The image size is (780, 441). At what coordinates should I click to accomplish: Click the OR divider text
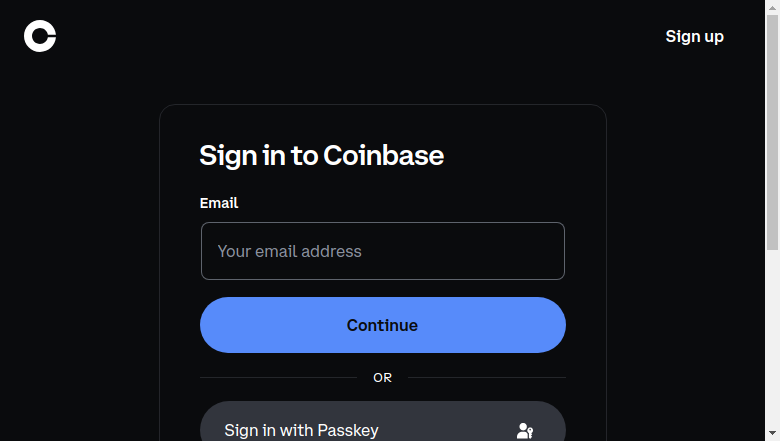(383, 378)
